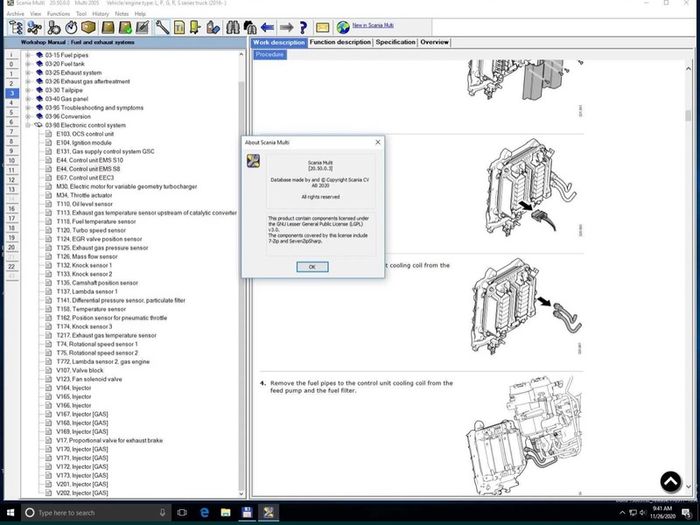Image resolution: width=700 pixels, height=525 pixels.
Task: Click OK in About Scania Multi dialog
Action: point(312,267)
